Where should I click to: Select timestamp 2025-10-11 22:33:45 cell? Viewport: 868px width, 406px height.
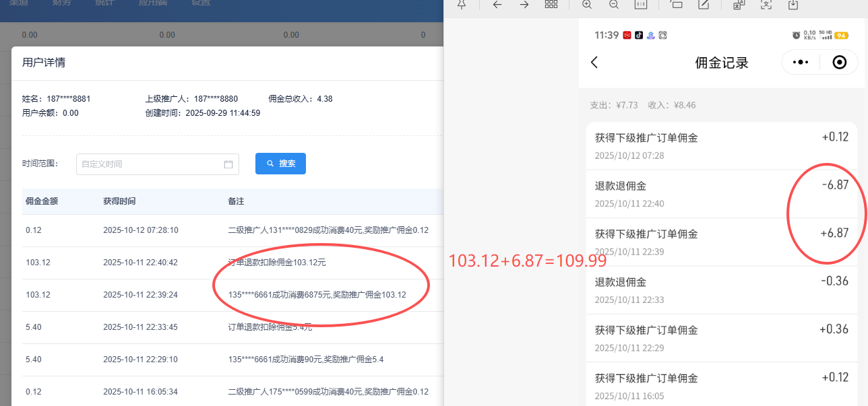click(140, 327)
